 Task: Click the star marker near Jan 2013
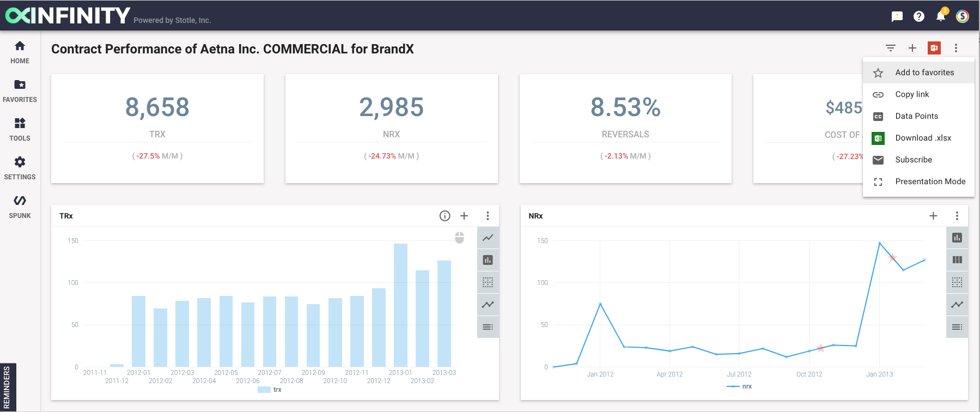(893, 257)
